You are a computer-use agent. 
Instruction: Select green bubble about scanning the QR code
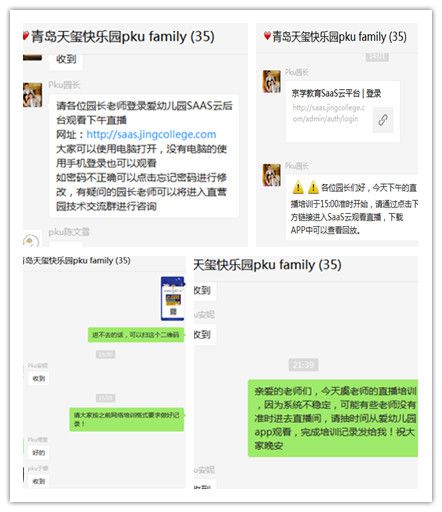[136, 335]
